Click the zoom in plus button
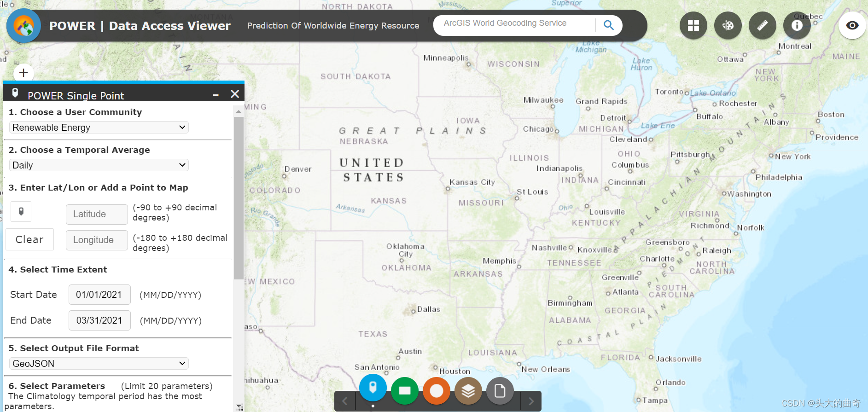The image size is (868, 412). (23, 73)
